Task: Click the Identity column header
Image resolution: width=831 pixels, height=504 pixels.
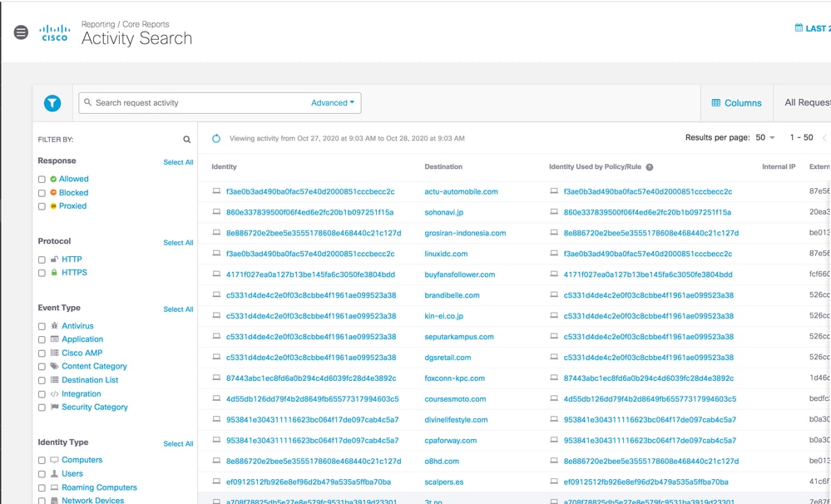Action: pos(225,167)
